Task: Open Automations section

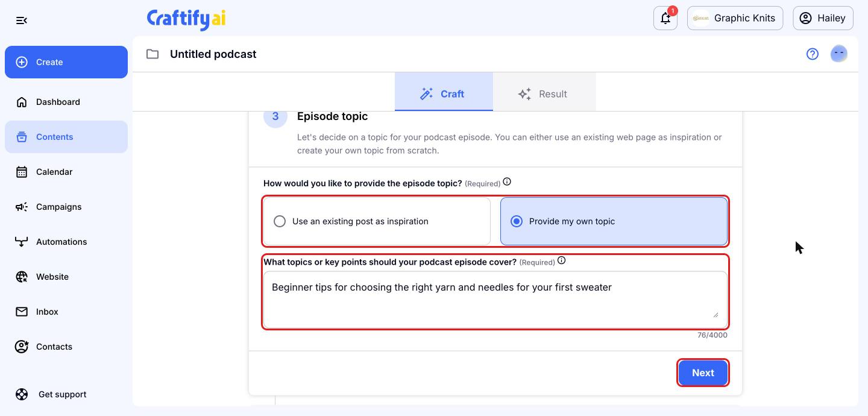Action: [66, 242]
